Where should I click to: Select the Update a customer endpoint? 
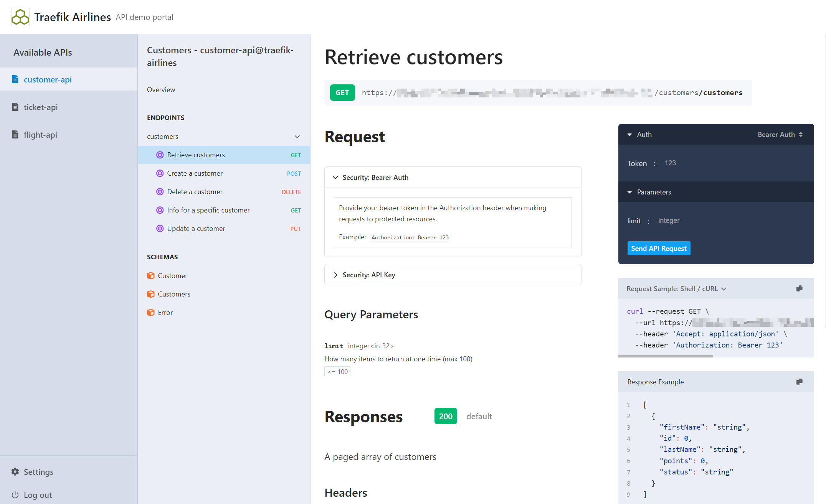point(196,228)
